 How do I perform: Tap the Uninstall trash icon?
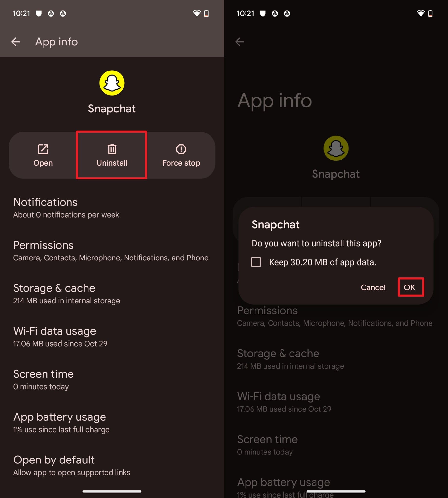112,149
